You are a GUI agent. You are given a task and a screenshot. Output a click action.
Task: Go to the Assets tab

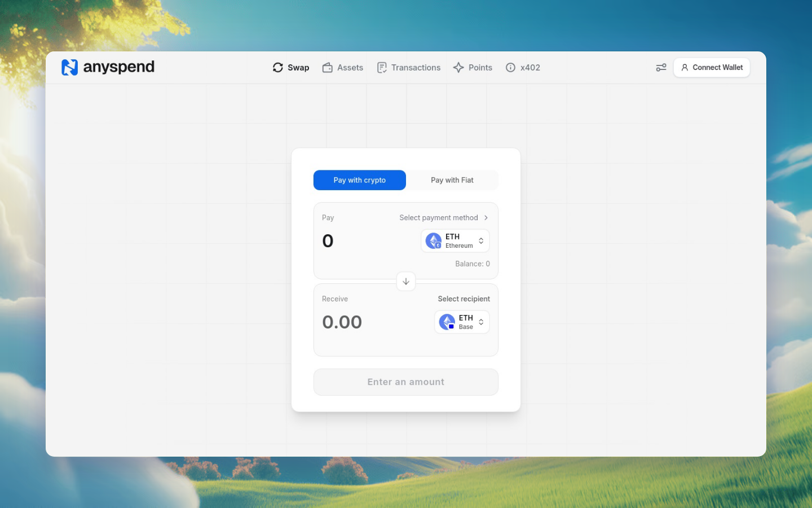pos(343,68)
